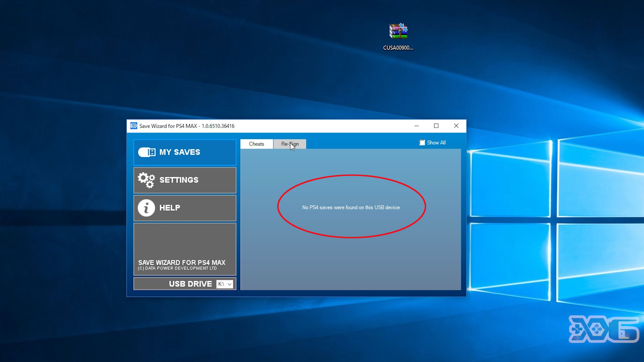Image resolution: width=644 pixels, height=362 pixels.
Task: Minimize the Save Wizard window
Action: click(416, 126)
